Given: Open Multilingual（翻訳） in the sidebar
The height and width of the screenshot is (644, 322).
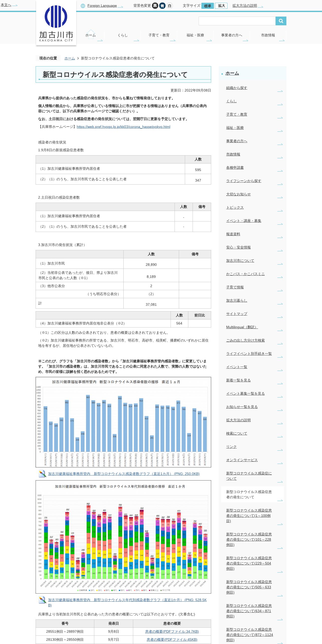Looking at the screenshot, I should click(x=242, y=327).
